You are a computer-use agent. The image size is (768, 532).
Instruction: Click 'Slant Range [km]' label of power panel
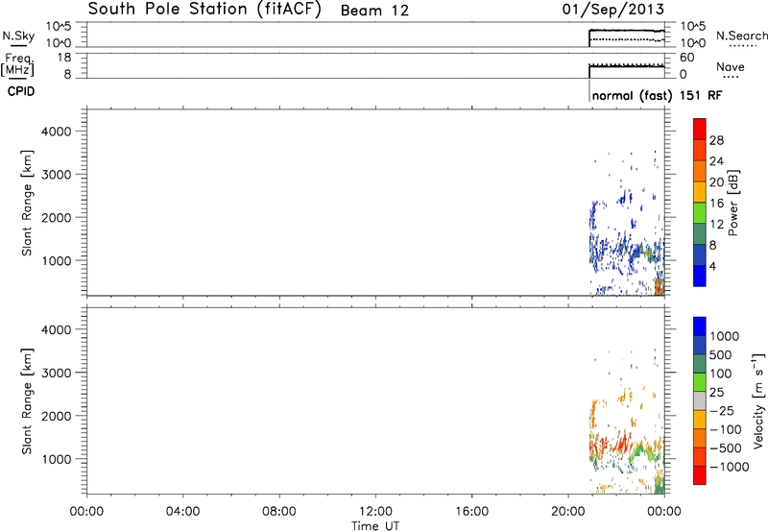coord(27,203)
